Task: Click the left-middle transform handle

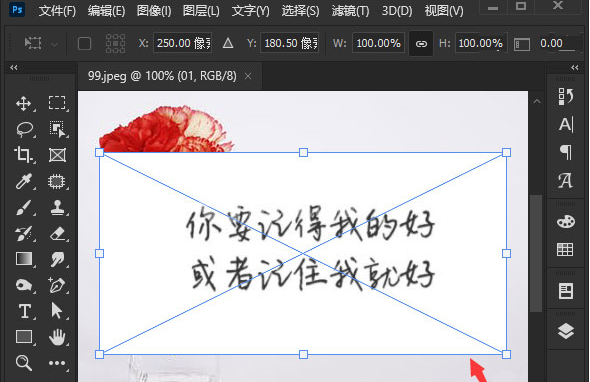Action: (x=99, y=254)
